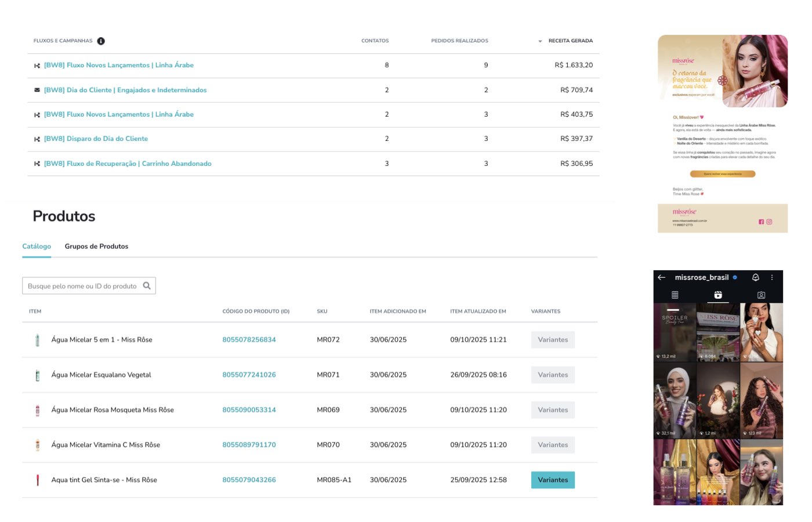This screenshot has height=522, width=812.
Task: Open the Spoiler reel with 13,2 mil views
Action: pos(675,332)
